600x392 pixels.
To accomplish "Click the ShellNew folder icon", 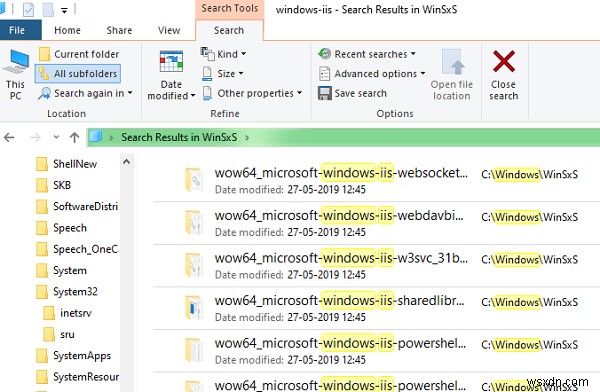I will click(x=41, y=164).
